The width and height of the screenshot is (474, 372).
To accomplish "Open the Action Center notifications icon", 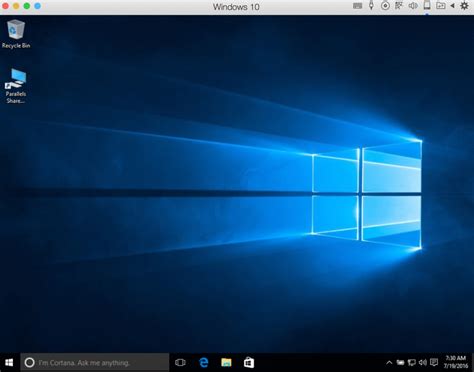I will point(434,362).
